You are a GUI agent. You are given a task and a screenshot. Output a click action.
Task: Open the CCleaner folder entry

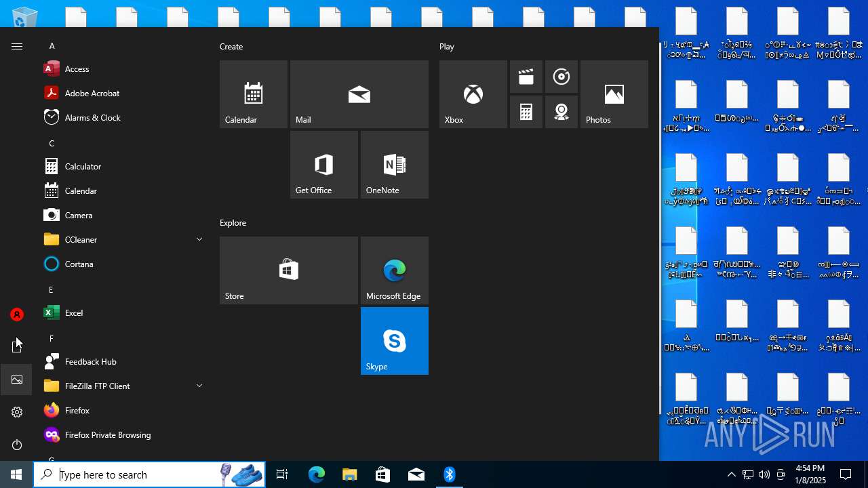pyautogui.click(x=123, y=239)
